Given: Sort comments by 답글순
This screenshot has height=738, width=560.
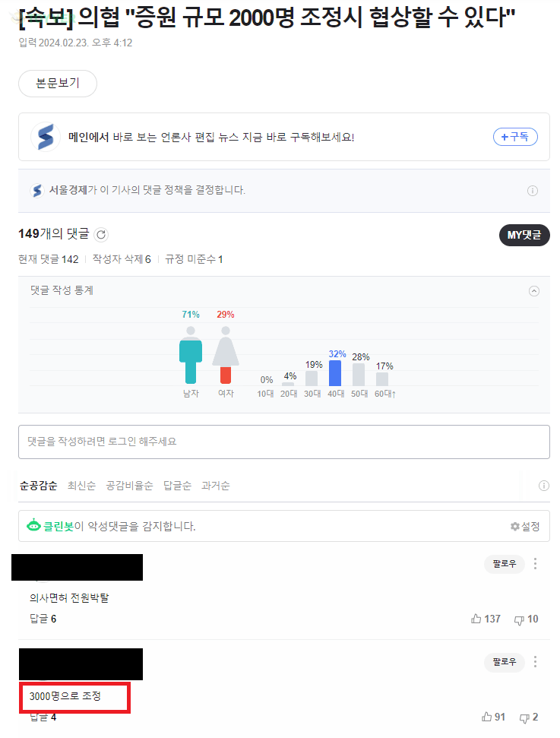Looking at the screenshot, I should (177, 486).
